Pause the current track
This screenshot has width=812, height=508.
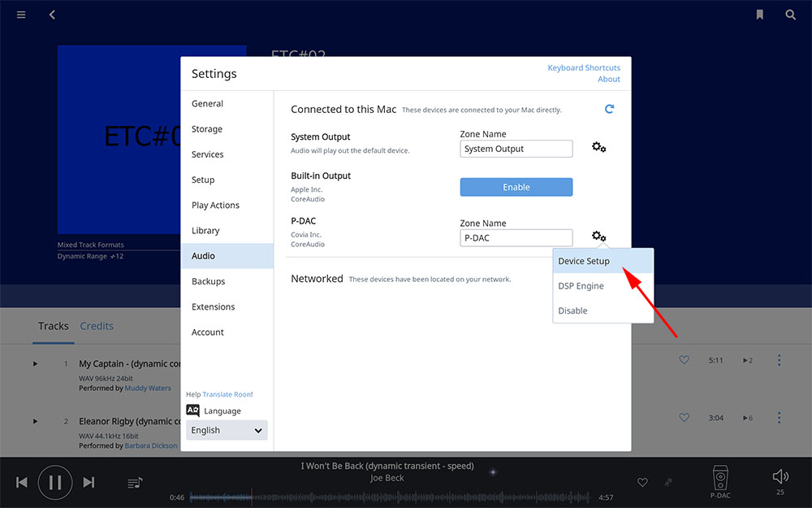click(54, 483)
